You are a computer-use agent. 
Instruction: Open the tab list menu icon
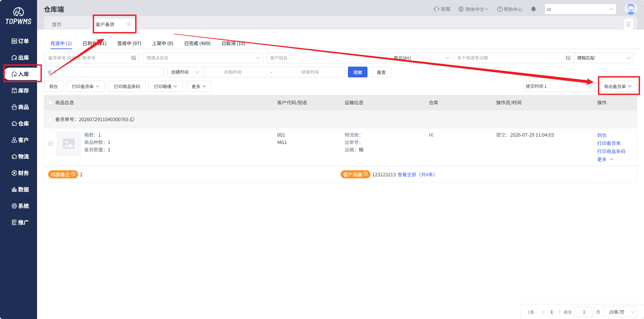click(629, 25)
